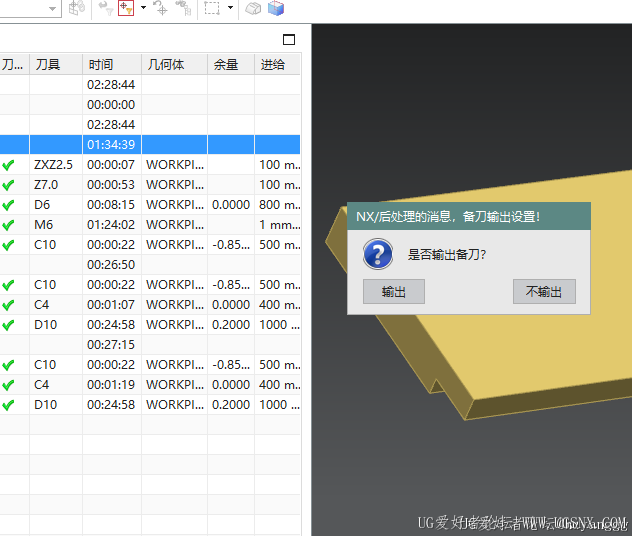Viewport: 632px width, 536px height.
Task: Expand the combo box at top left
Action: [x=52, y=8]
